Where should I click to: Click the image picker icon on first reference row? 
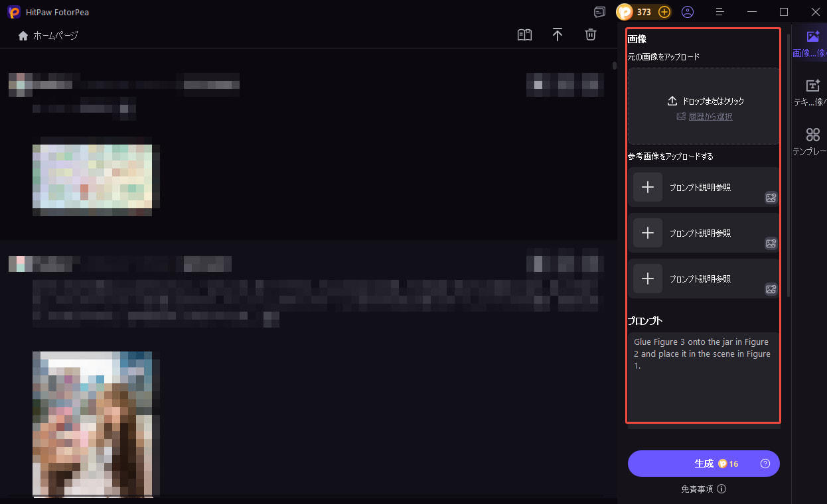(771, 198)
